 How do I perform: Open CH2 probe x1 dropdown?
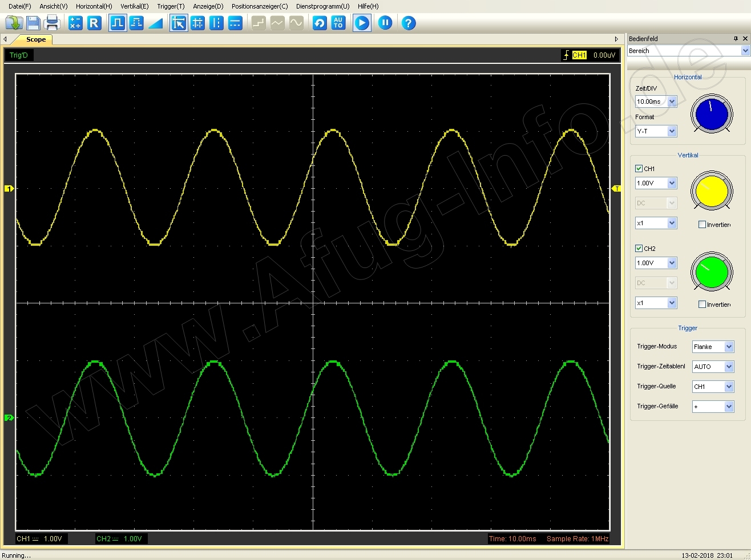656,303
